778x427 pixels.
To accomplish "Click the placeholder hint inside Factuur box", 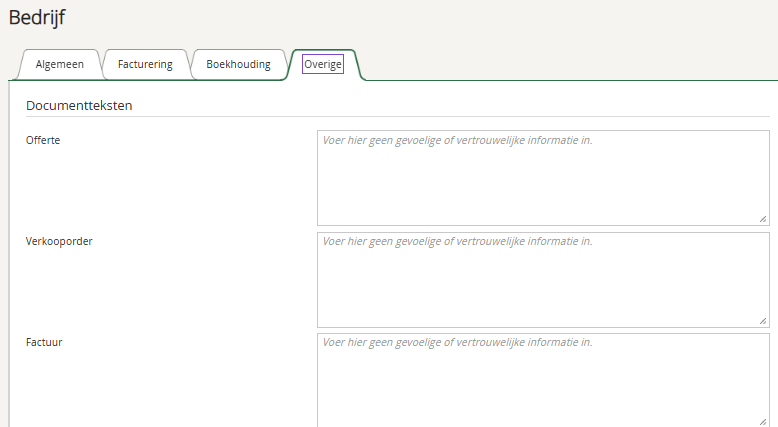I will [x=457, y=343].
